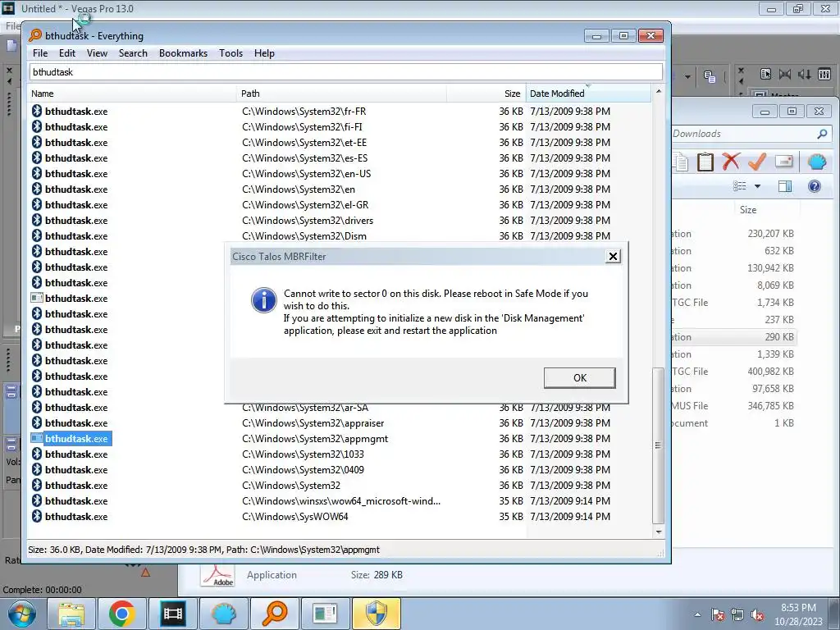Click the red X delete icon in Downloads toolbar
The width and height of the screenshot is (840, 630).
[731, 162]
